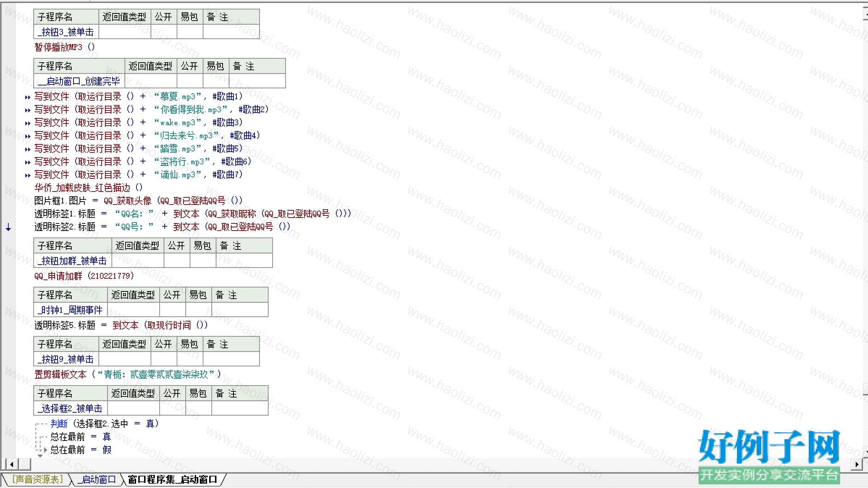Click the 置剪辑板文本 code line
This screenshot has height=488, width=868.
coord(127,374)
